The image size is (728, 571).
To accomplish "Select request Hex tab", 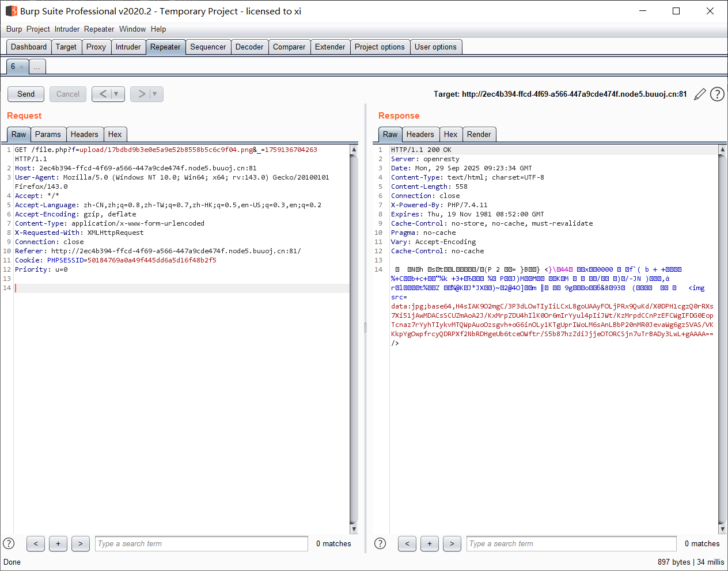I will pyautogui.click(x=115, y=135).
